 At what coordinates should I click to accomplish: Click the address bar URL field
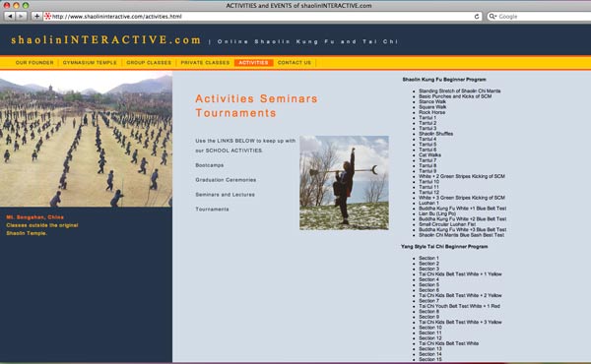click(x=263, y=16)
